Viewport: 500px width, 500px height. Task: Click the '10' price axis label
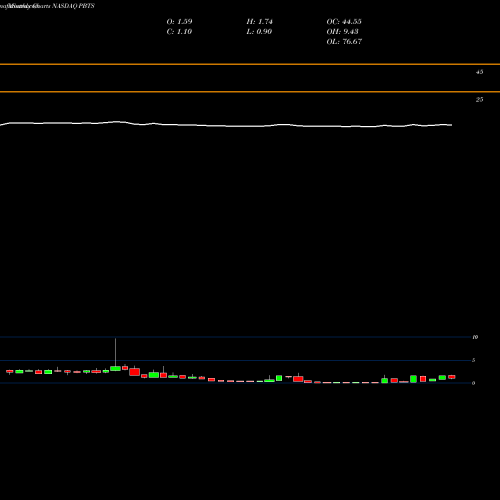tap(475, 337)
